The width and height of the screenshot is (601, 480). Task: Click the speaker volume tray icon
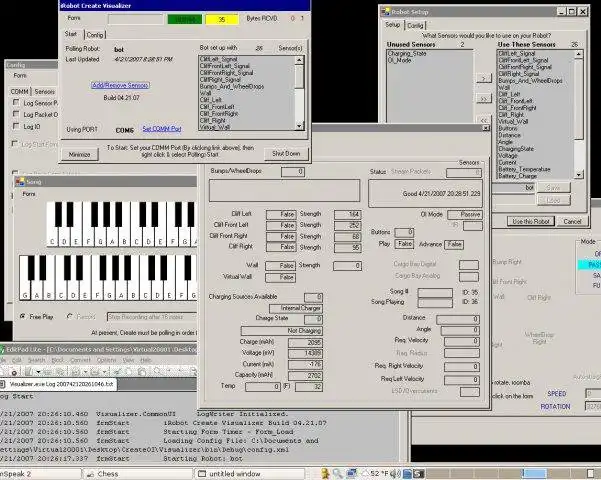coord(397,474)
